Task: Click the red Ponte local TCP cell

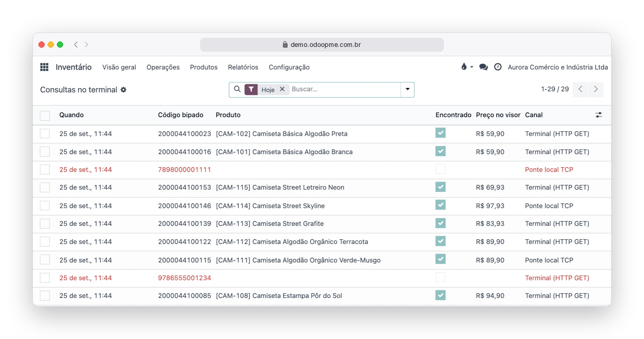Action: click(x=549, y=170)
